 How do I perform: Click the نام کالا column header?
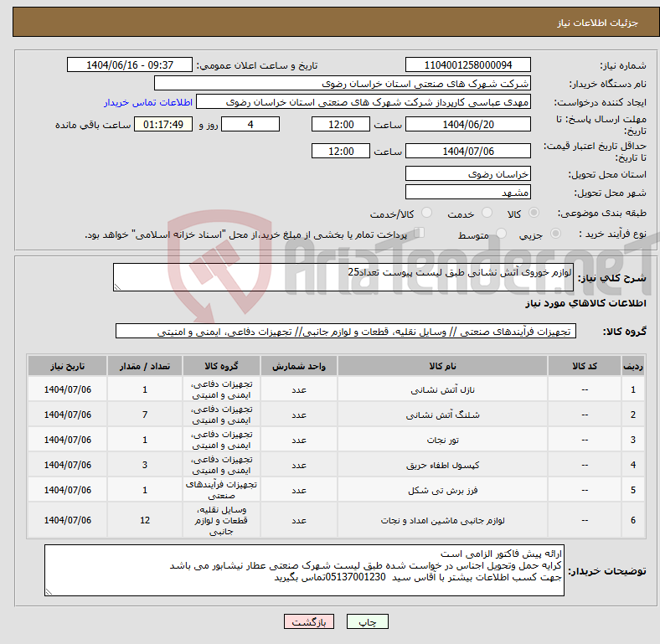tap(442, 366)
